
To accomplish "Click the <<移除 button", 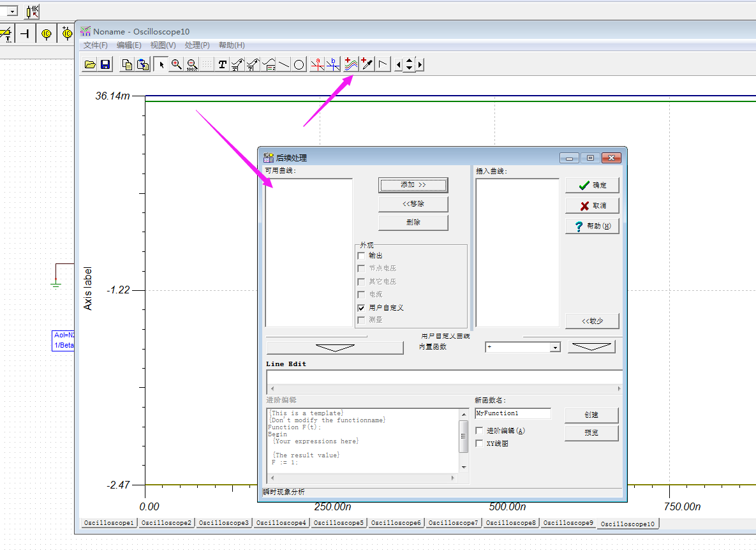I will pyautogui.click(x=413, y=204).
